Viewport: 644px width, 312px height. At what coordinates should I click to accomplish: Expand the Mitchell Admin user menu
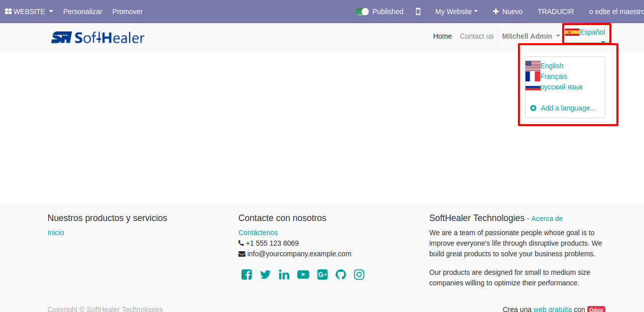click(530, 36)
